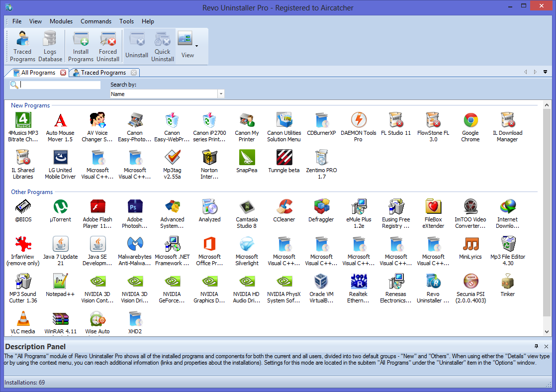Pin the Description Panel
The height and width of the screenshot is (392, 556).
pyautogui.click(x=536, y=346)
